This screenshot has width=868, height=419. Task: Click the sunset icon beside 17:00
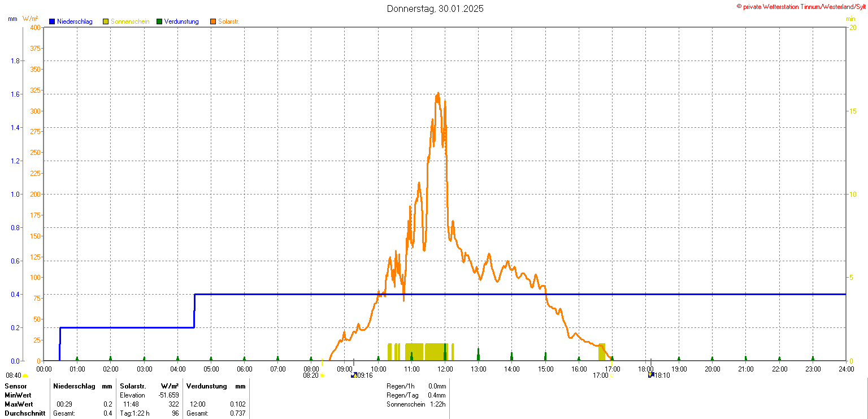coord(611,375)
